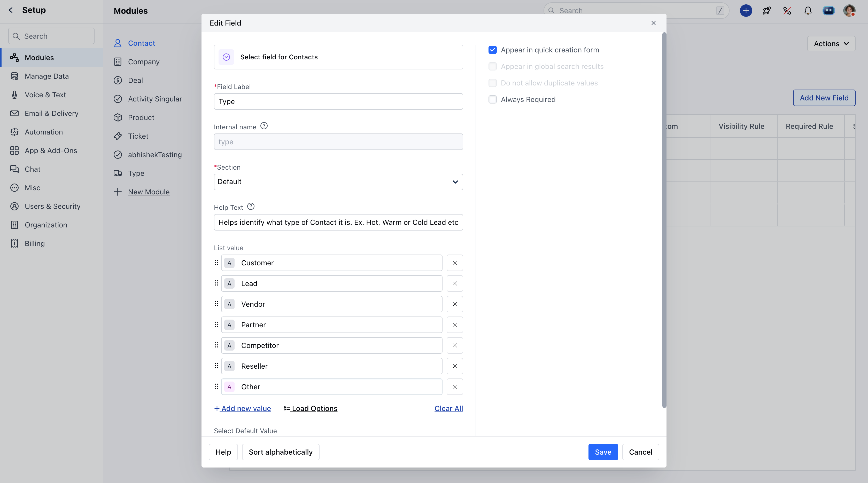Remove the Partner list value
Viewport: 868px width, 483px height.
[x=455, y=325]
